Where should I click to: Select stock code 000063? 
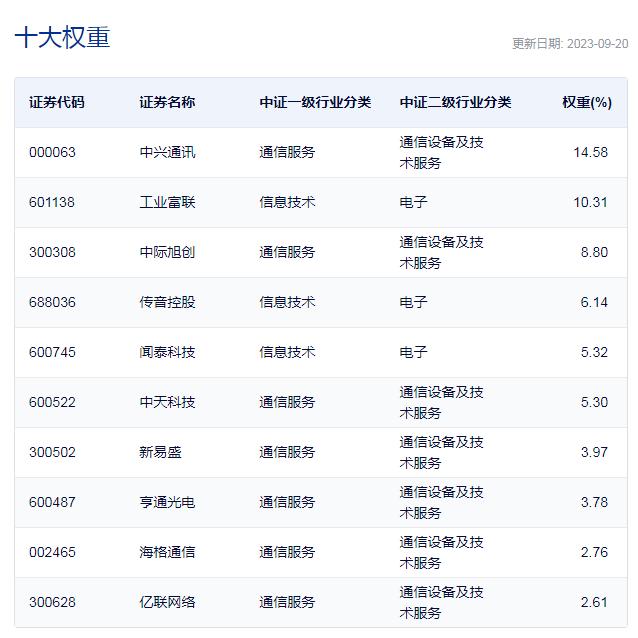point(52,153)
